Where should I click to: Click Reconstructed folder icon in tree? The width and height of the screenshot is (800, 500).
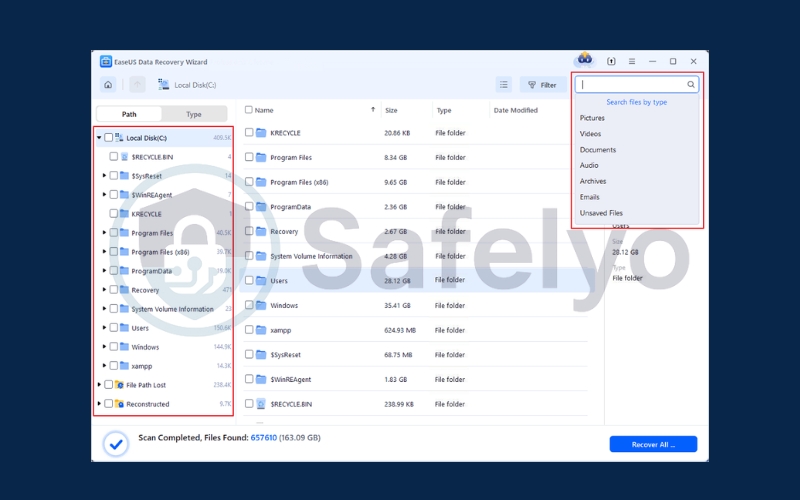pos(119,404)
